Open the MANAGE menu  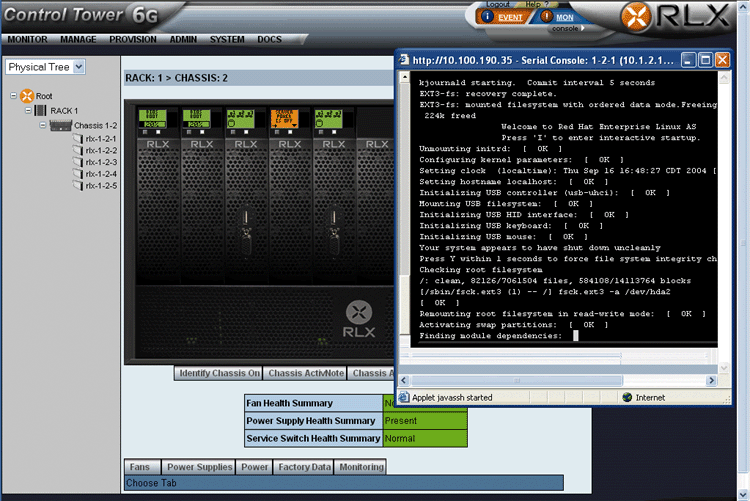78,39
